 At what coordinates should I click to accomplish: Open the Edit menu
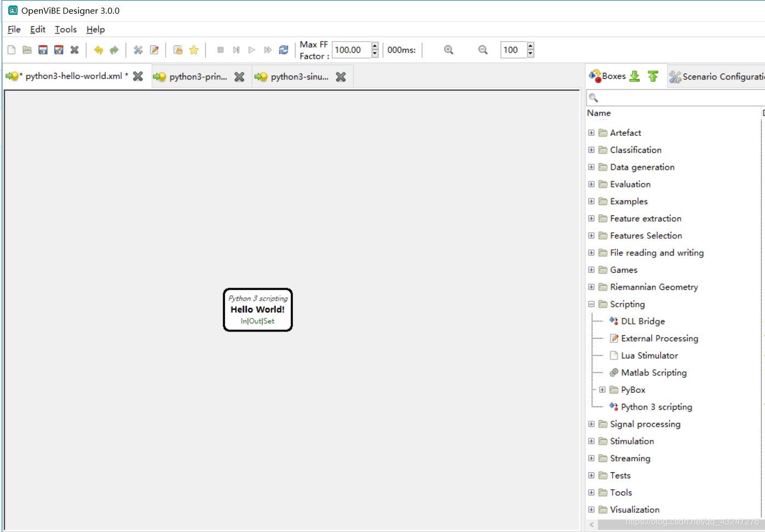click(x=38, y=30)
